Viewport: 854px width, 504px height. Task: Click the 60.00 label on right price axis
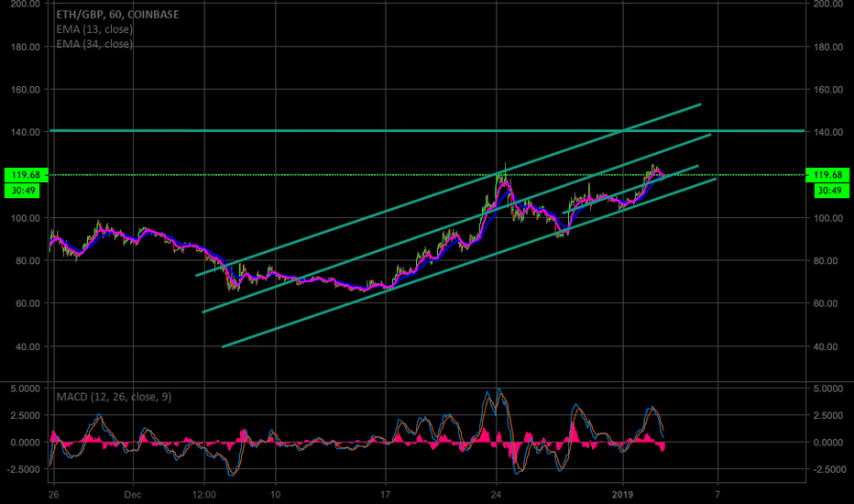click(x=825, y=303)
